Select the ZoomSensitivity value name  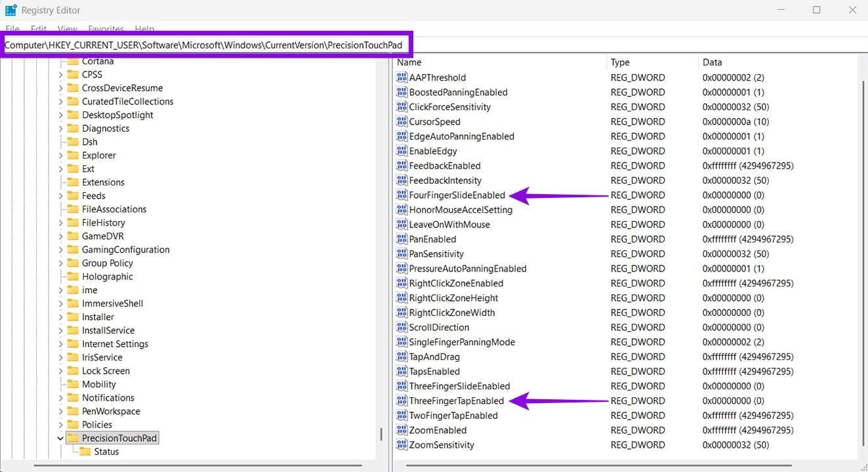pos(442,445)
